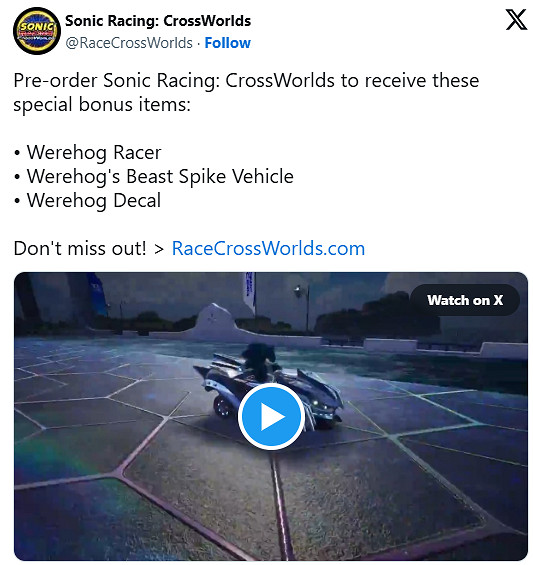The width and height of the screenshot is (533, 565).
Task: Click the @RaceCrossWorlds handle
Action: point(129,43)
